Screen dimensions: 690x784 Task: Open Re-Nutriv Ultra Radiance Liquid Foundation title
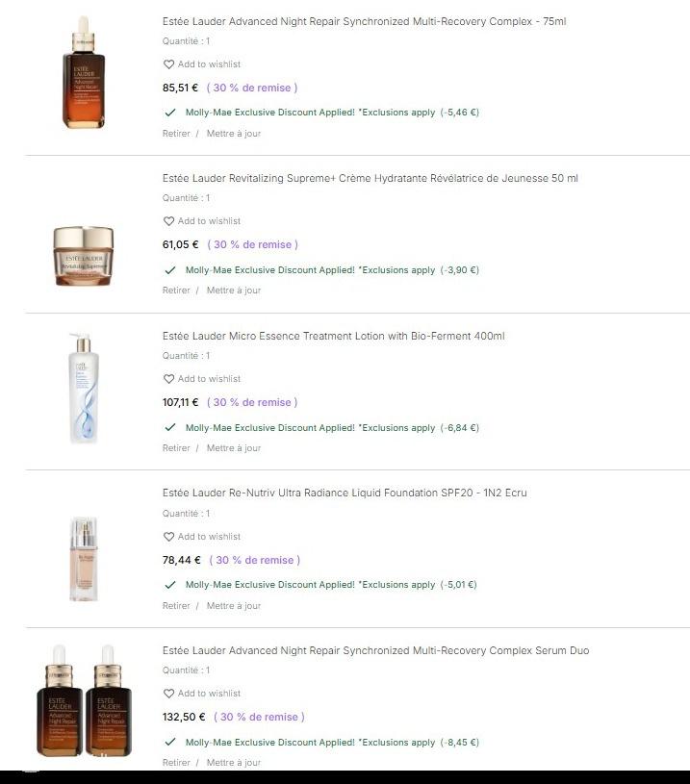[345, 493]
